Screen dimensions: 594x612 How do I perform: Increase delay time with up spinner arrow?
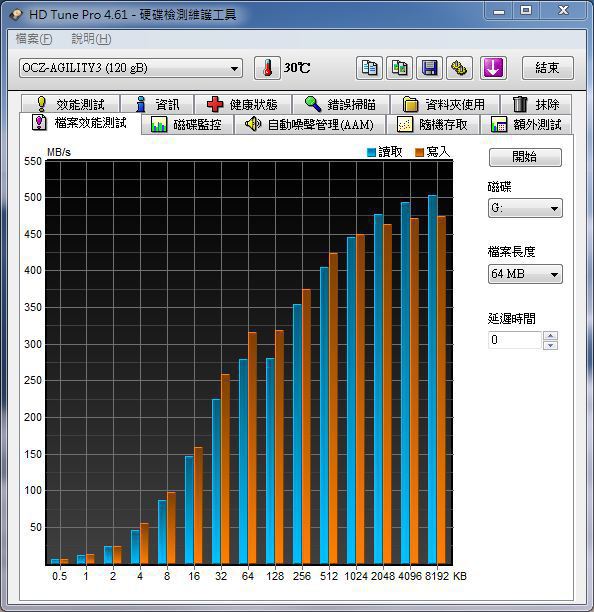pyautogui.click(x=550, y=336)
